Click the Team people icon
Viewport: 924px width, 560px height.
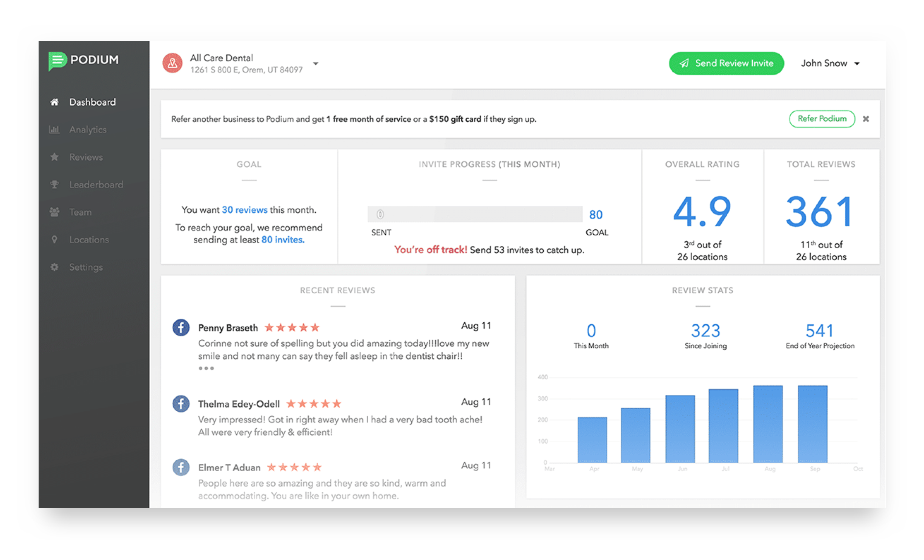[54, 212]
